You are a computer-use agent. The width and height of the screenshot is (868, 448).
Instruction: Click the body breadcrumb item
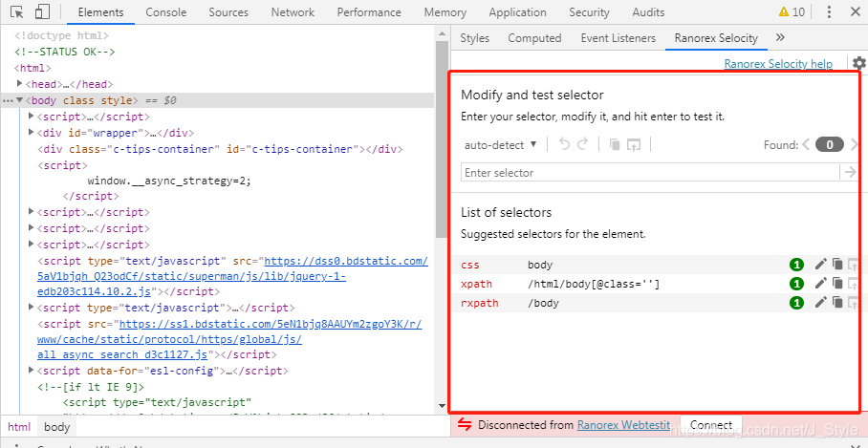point(57,426)
